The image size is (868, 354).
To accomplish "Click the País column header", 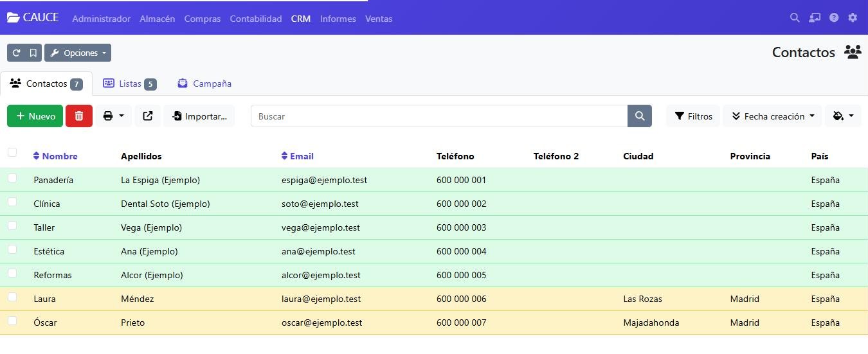I will [x=820, y=156].
